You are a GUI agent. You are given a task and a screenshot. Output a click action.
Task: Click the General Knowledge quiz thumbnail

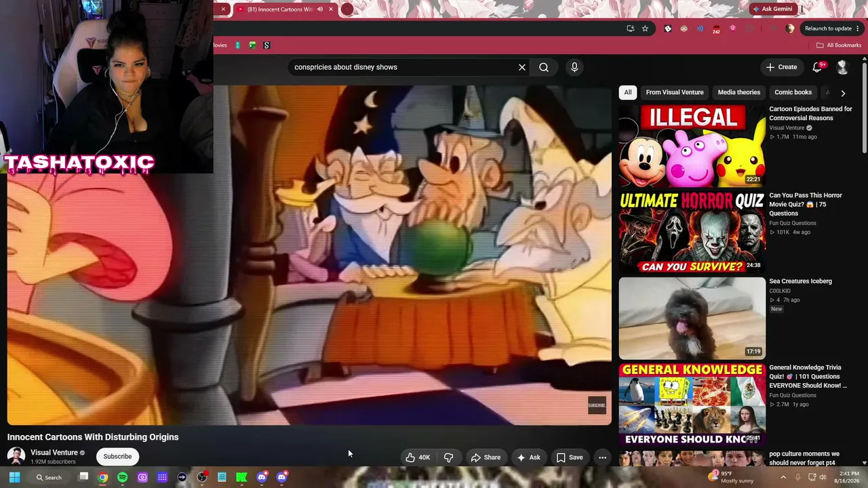pyautogui.click(x=692, y=405)
